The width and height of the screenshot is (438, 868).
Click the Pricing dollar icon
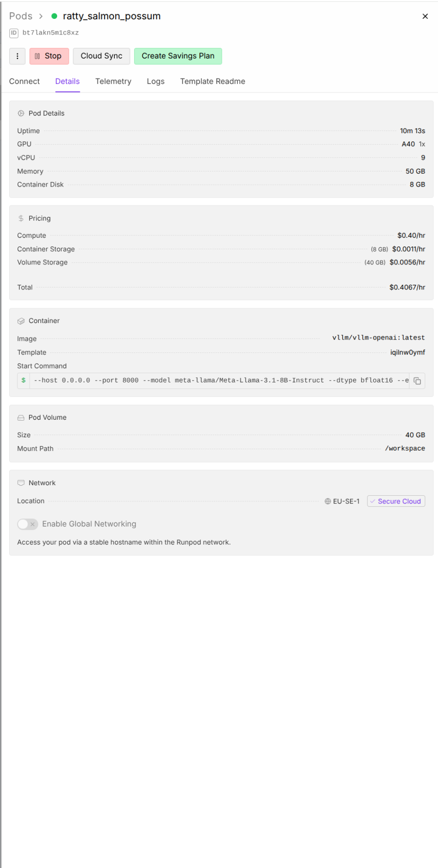point(21,218)
